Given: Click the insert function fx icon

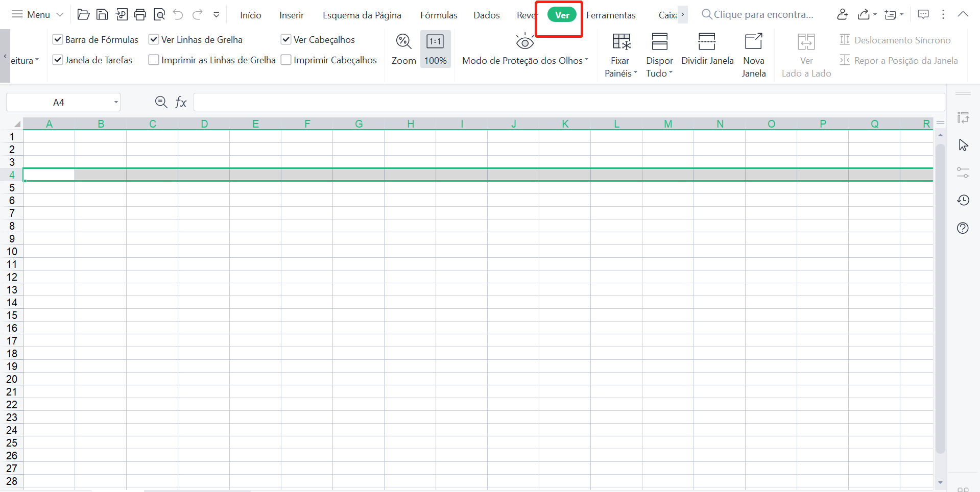Looking at the screenshot, I should click(x=181, y=103).
